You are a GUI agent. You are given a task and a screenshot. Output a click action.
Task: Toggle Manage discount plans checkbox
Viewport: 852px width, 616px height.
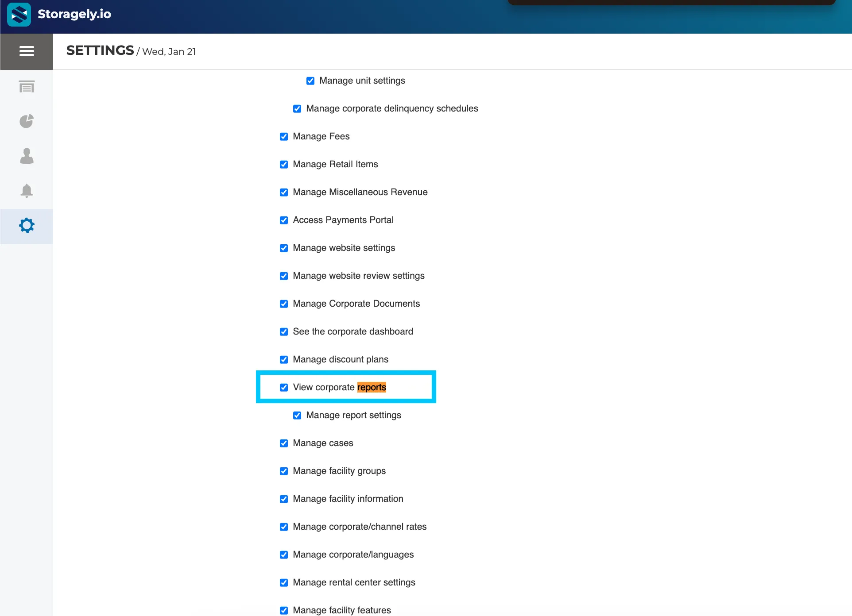284,359
